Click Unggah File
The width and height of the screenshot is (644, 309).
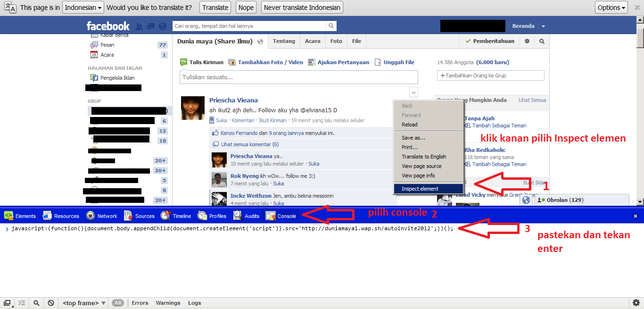(395, 62)
